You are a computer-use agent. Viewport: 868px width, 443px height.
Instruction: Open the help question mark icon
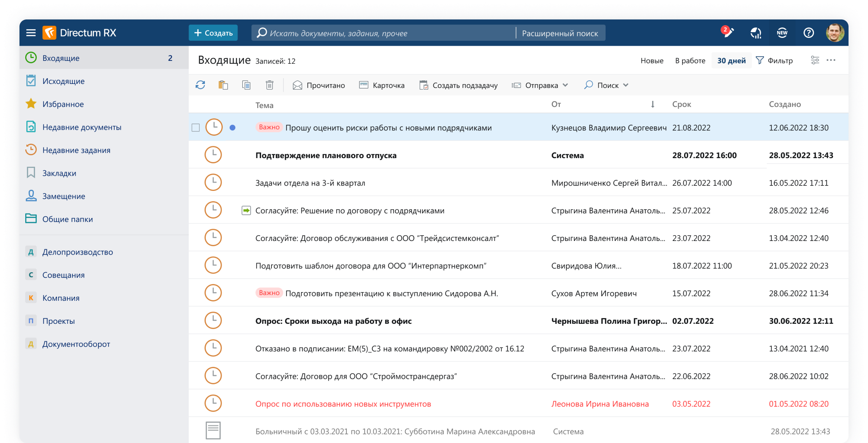809,33
